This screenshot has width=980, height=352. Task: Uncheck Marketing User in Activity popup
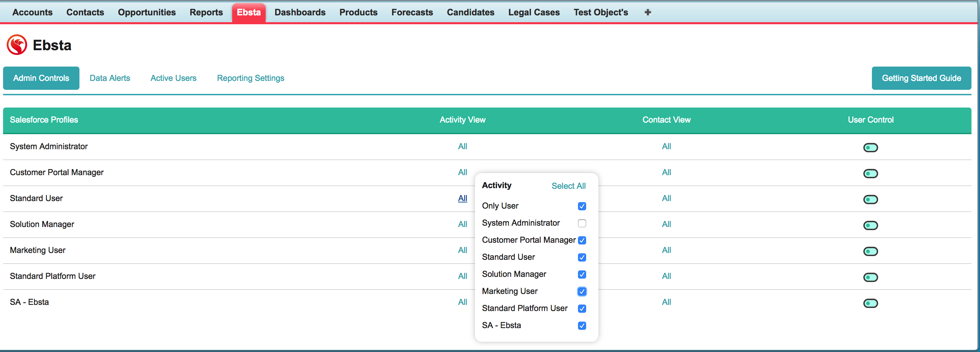(x=582, y=292)
